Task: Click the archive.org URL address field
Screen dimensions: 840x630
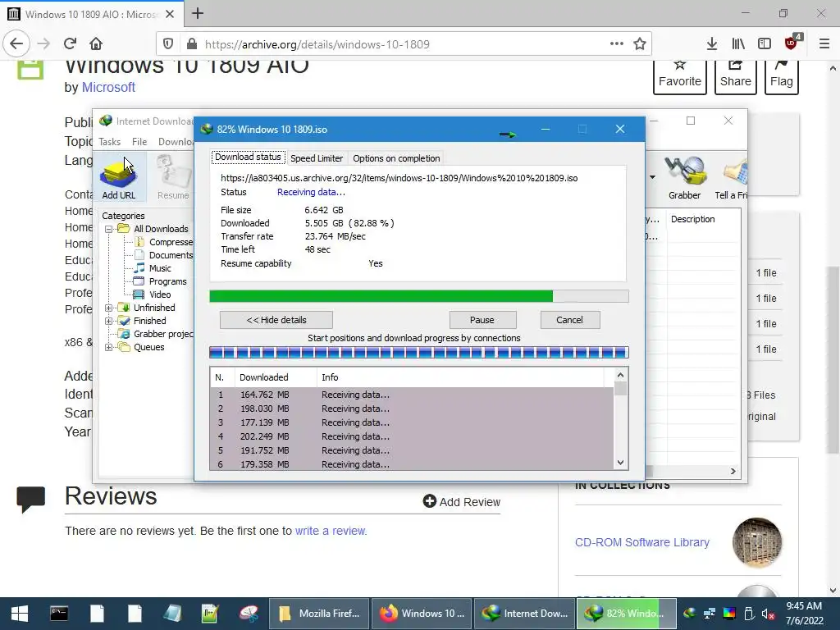Action: 404,44
